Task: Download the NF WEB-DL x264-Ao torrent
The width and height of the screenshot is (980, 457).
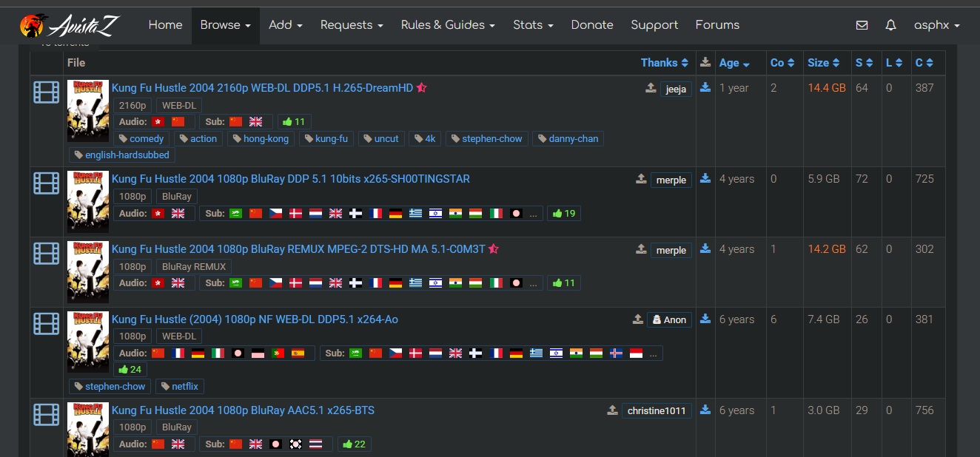Action: coord(705,319)
